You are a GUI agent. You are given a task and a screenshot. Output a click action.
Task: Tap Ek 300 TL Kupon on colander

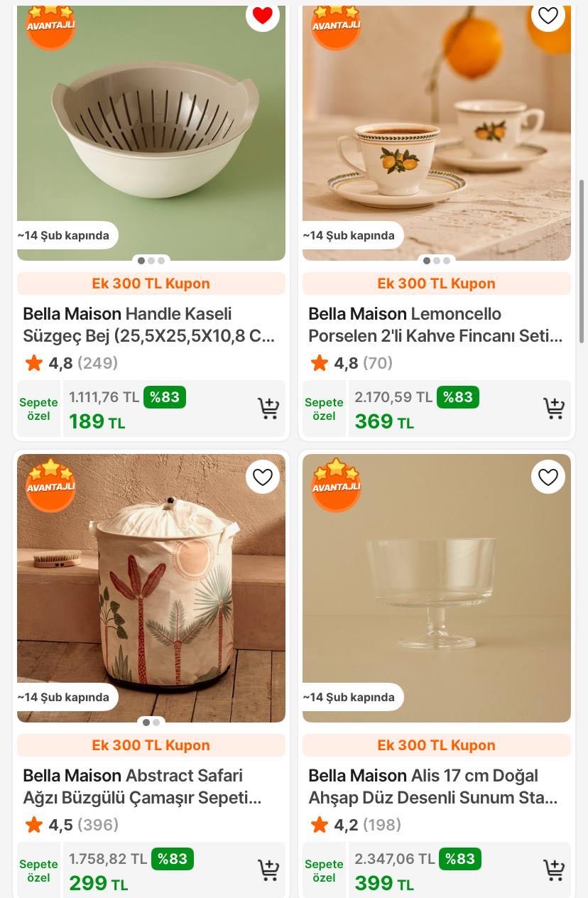[151, 283]
